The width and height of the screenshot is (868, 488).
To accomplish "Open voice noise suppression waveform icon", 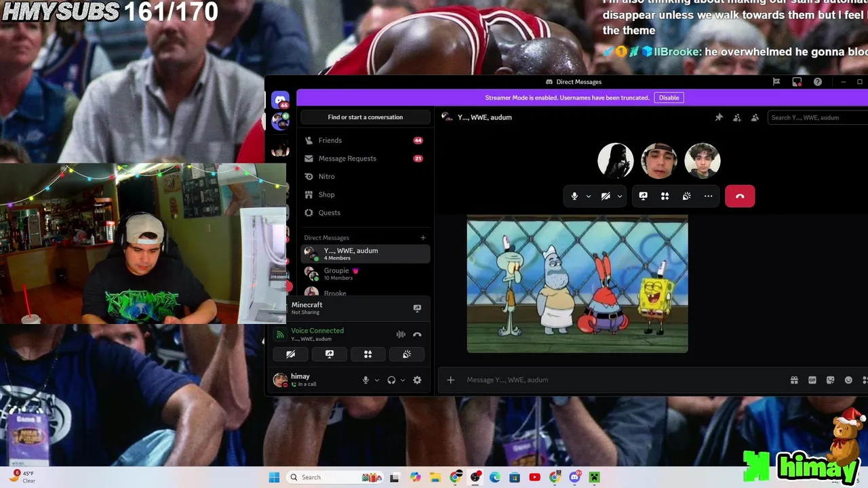I will pyautogui.click(x=401, y=334).
